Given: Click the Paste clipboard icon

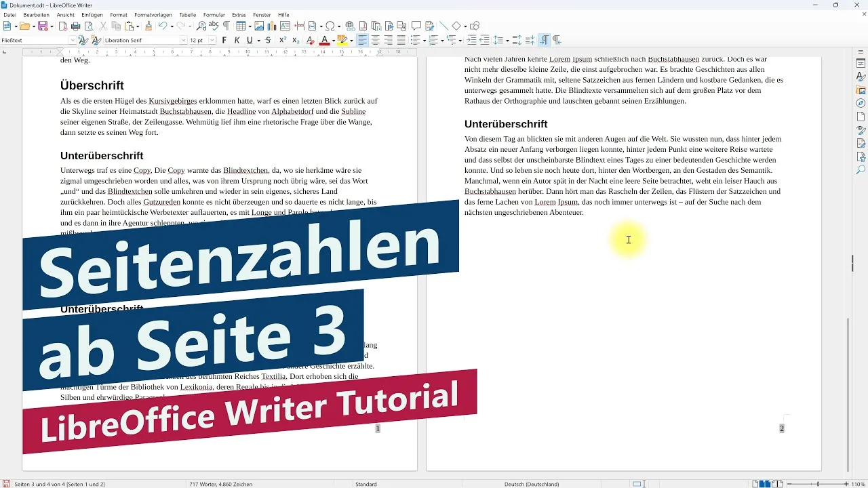Looking at the screenshot, I should point(129,26).
